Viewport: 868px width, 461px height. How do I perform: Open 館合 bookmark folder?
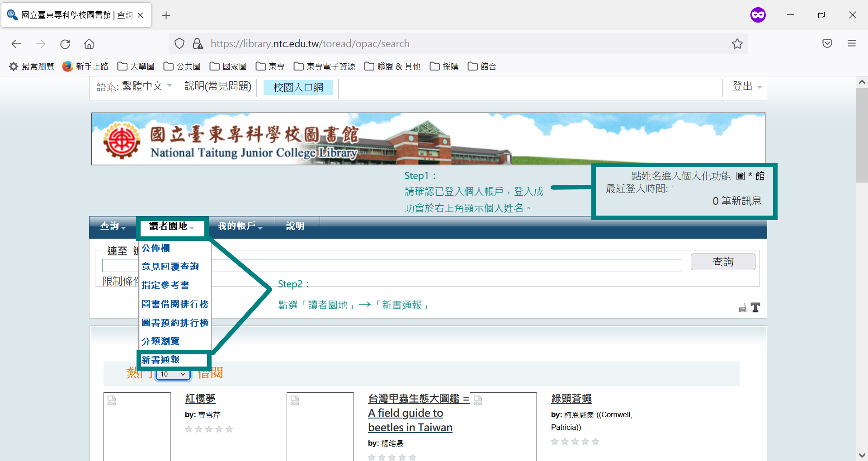482,66
